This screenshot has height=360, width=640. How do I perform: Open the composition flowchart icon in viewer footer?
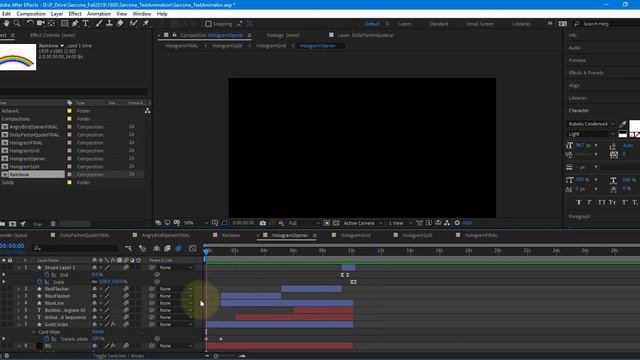point(447,223)
